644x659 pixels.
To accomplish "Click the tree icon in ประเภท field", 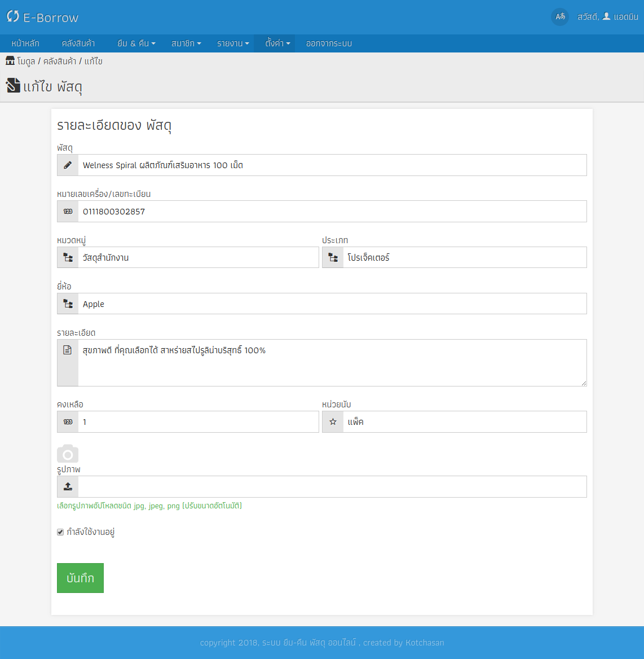I will [x=333, y=257].
